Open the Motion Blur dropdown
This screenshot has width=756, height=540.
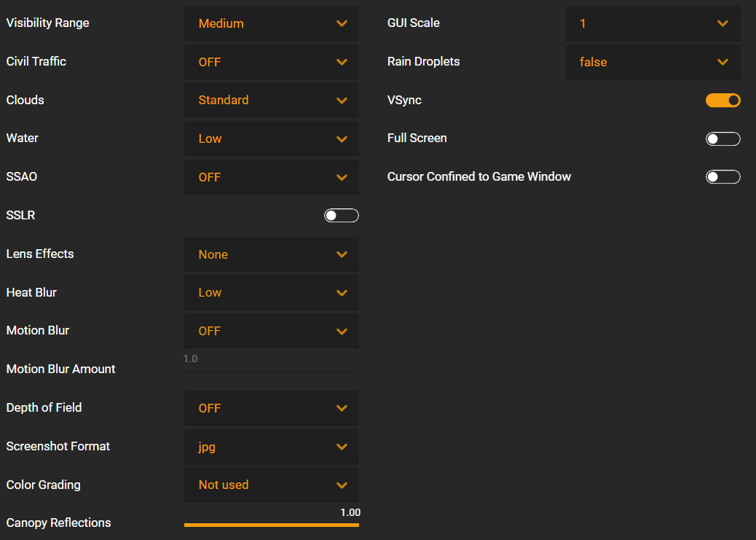pyautogui.click(x=272, y=331)
